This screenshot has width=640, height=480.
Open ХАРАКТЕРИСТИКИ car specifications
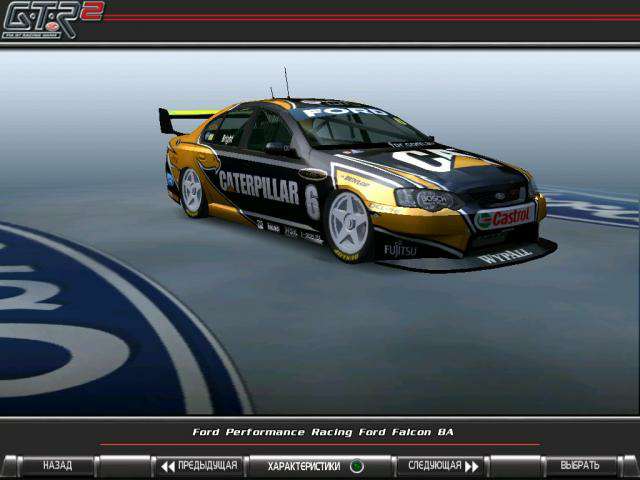319,466
